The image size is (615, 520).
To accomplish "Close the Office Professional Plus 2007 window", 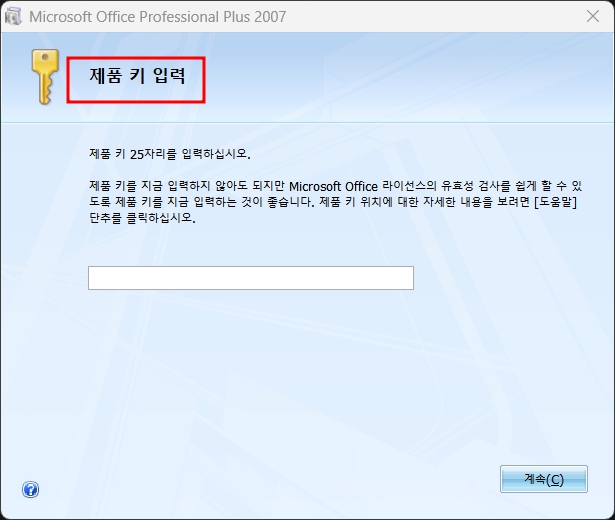I will click(x=593, y=16).
